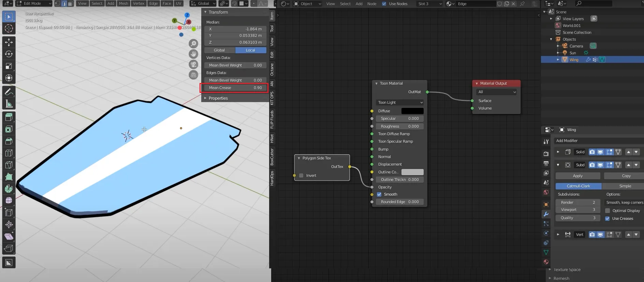
Task: Click the camera view icon in viewport
Action: pos(193,65)
